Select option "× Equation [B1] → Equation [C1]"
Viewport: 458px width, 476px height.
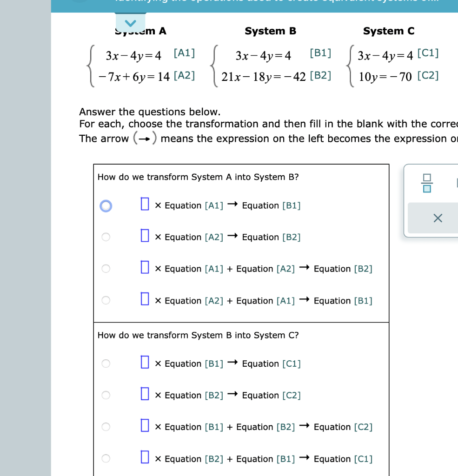point(106,363)
